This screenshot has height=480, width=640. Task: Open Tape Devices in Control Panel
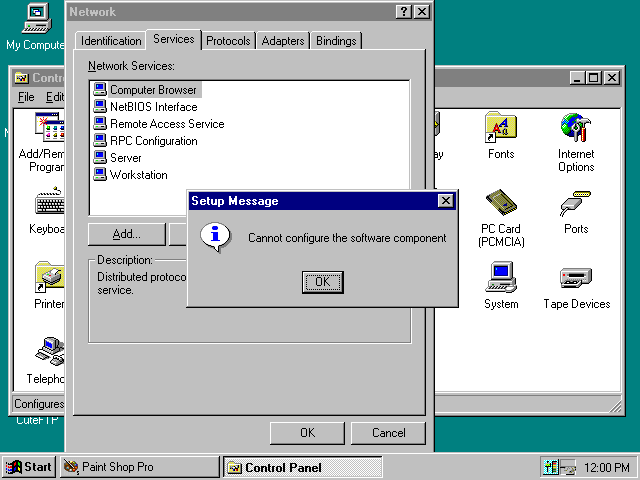576,288
